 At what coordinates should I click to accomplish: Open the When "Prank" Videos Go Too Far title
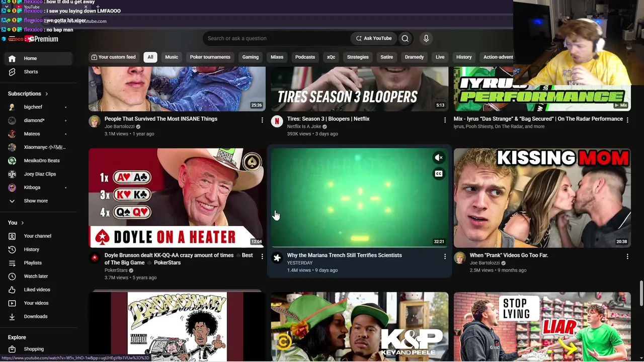pyautogui.click(x=509, y=255)
